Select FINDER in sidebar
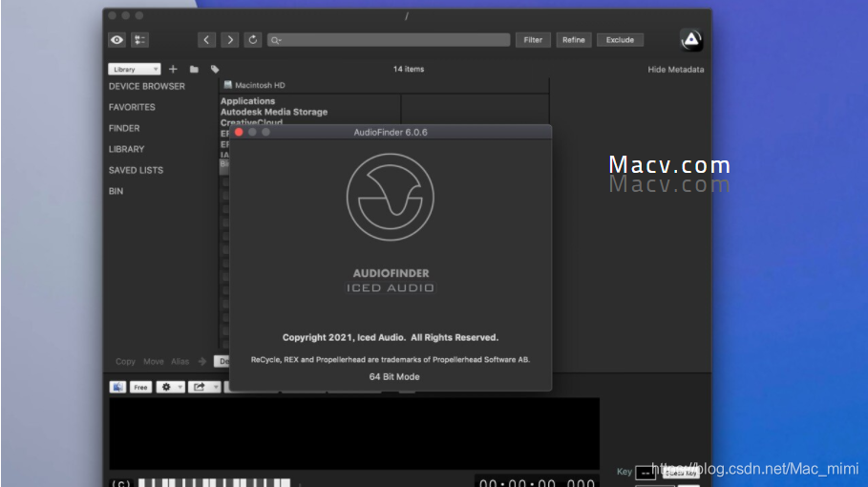Viewport: 868px width, 487px height. 124,128
